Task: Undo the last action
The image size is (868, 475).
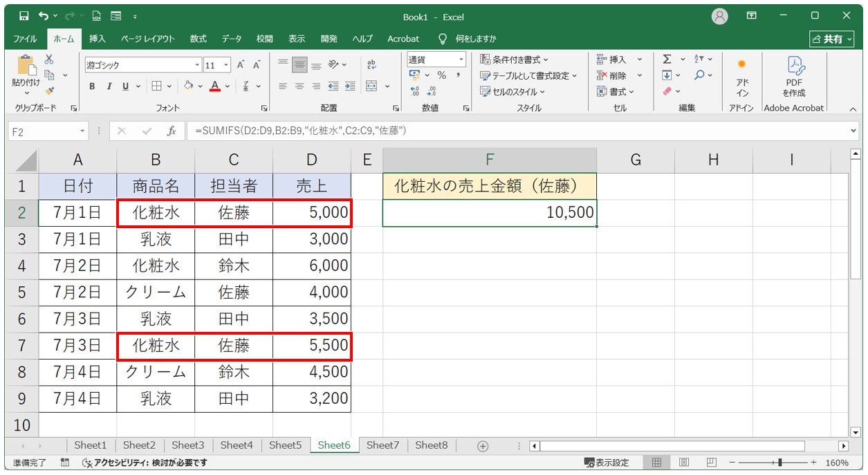Action: pyautogui.click(x=44, y=16)
